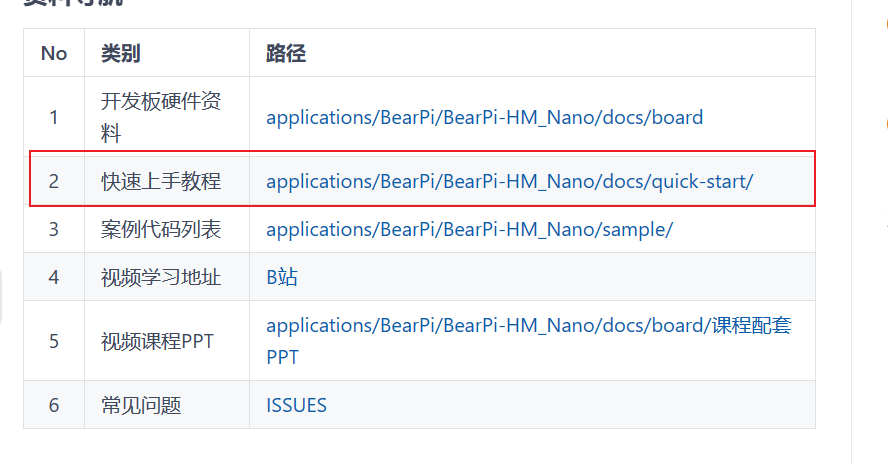Viewport: 888px width, 464px height.
Task: Open the docs/board hardware path link
Action: (x=484, y=117)
